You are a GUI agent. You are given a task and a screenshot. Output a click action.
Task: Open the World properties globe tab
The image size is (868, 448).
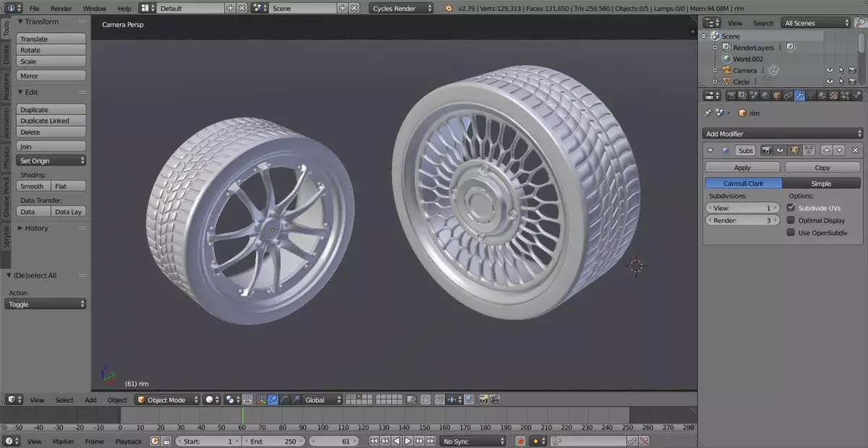(x=765, y=95)
